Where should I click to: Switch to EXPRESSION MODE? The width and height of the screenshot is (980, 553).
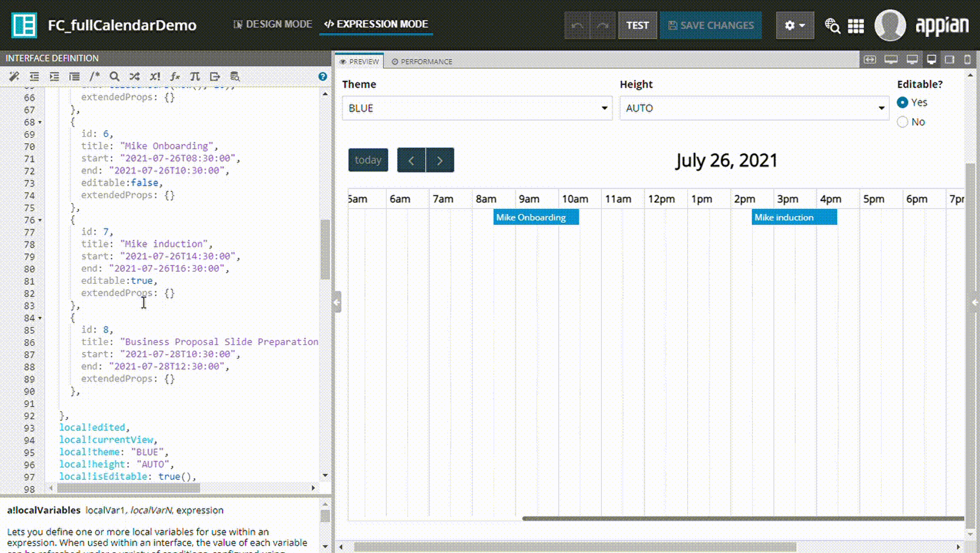(x=376, y=24)
